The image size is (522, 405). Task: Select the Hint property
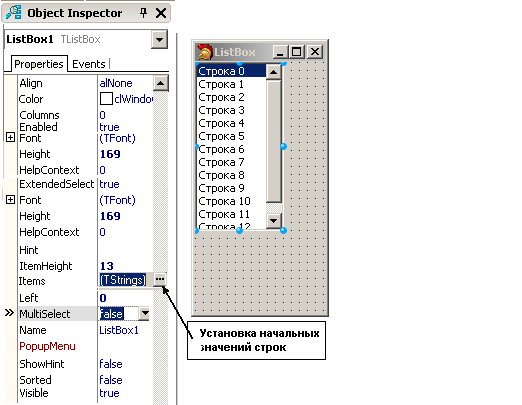29,250
